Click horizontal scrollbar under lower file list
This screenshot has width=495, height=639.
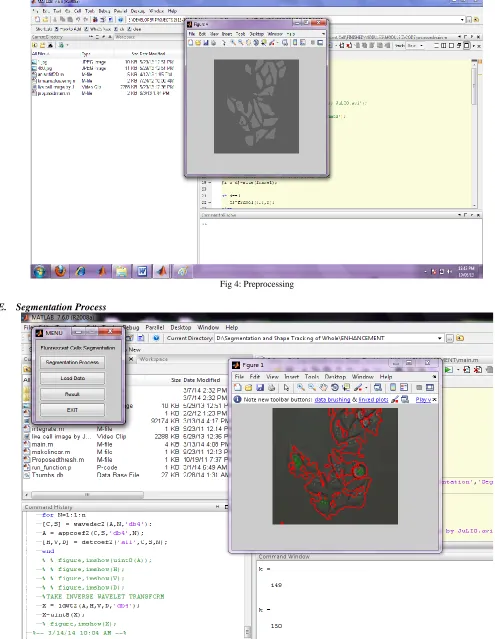coord(87,495)
